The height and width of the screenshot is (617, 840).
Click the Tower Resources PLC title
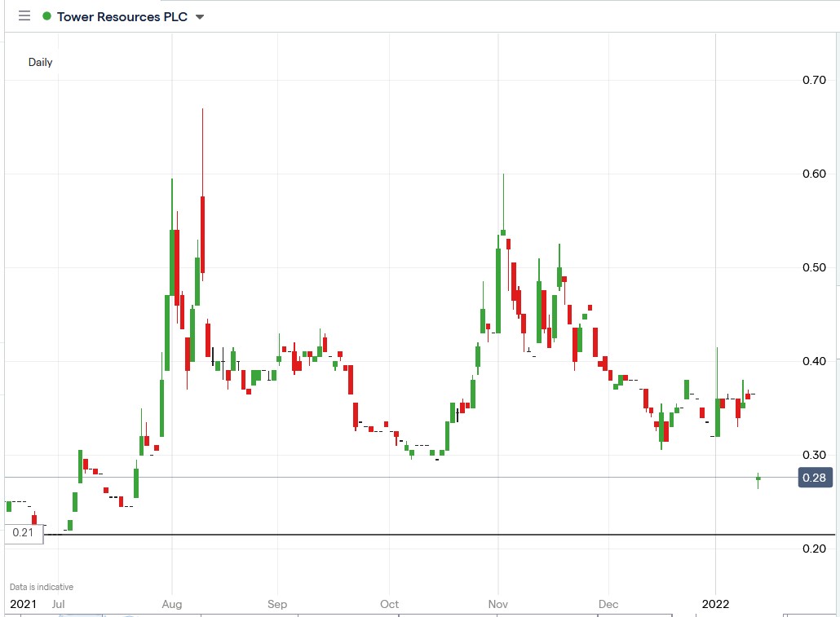coord(122,16)
